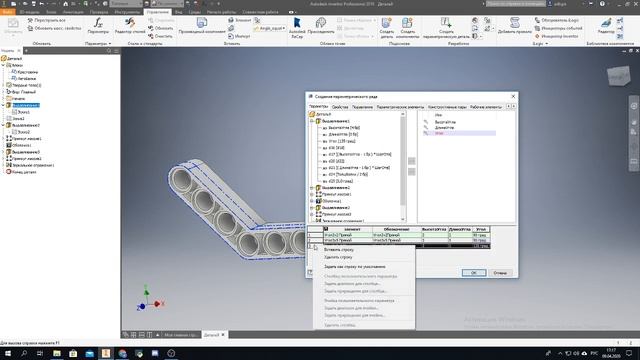
Task: Open the Конструктивные пары dialog tab
Action: tap(447, 107)
